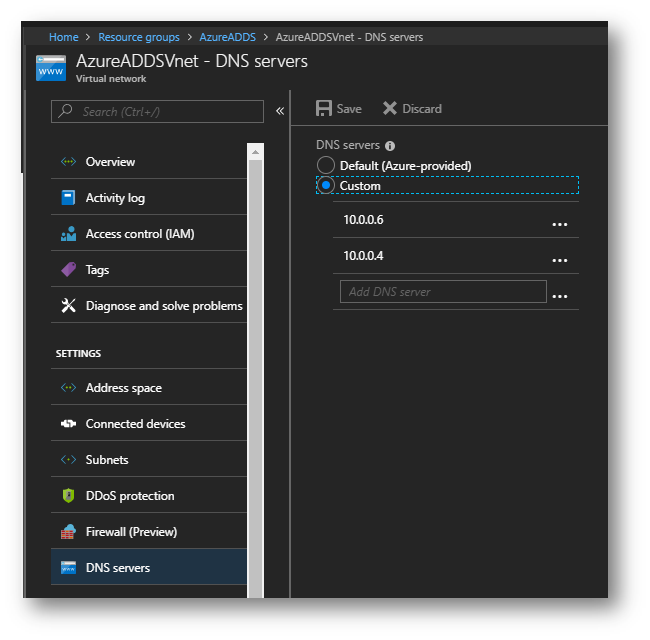Open Diagnose and solve problems
The height and width of the screenshot is (640, 650).
[149, 306]
